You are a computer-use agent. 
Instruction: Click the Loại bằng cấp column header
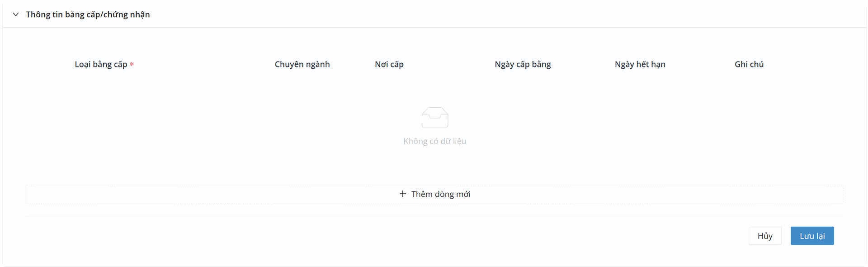pos(101,64)
